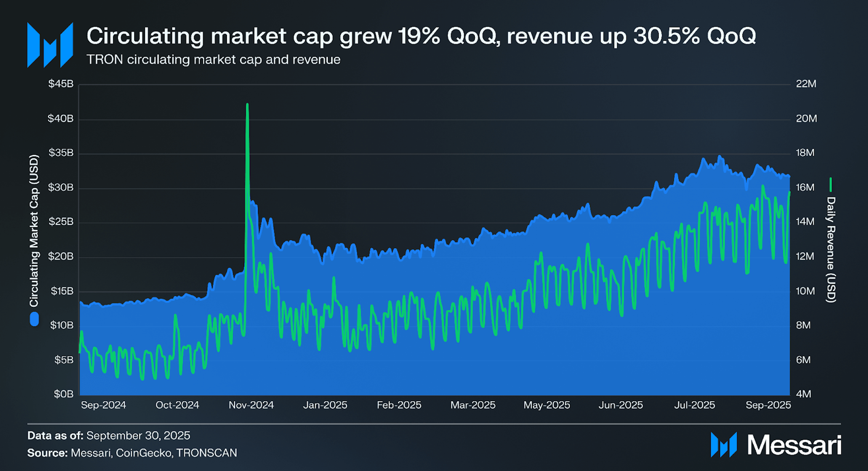Click the Nov-2024 x-axis label
Screen dimensions: 868x471
[x=251, y=405]
